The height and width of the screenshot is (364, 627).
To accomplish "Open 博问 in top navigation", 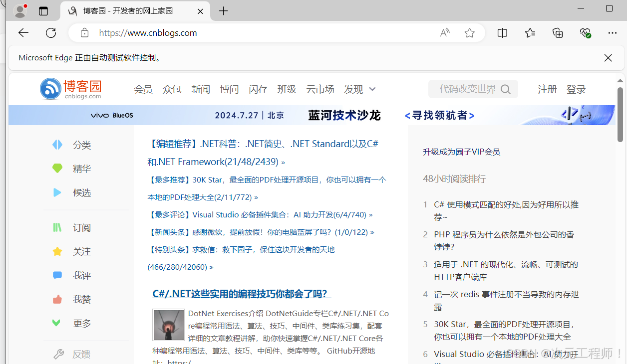I will [230, 89].
